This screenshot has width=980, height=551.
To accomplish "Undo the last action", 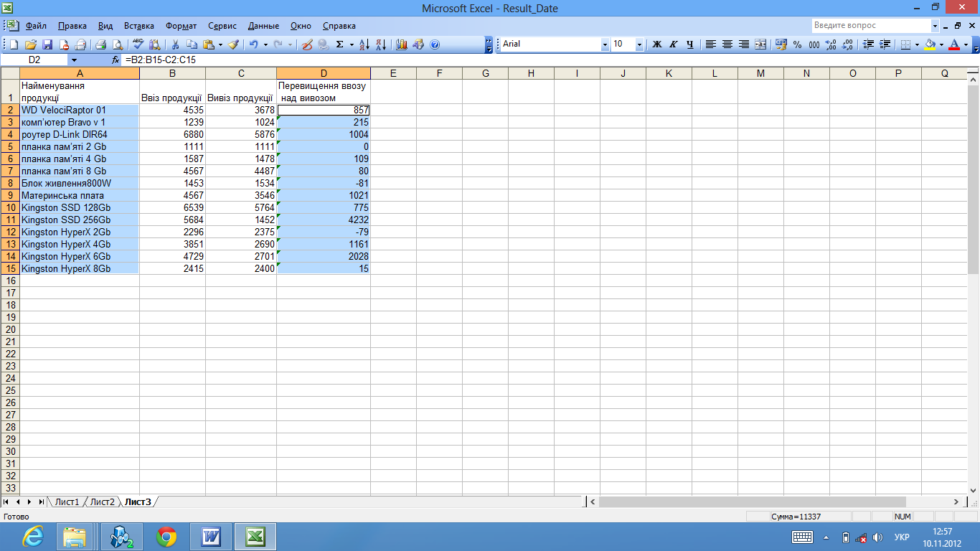I will point(254,44).
